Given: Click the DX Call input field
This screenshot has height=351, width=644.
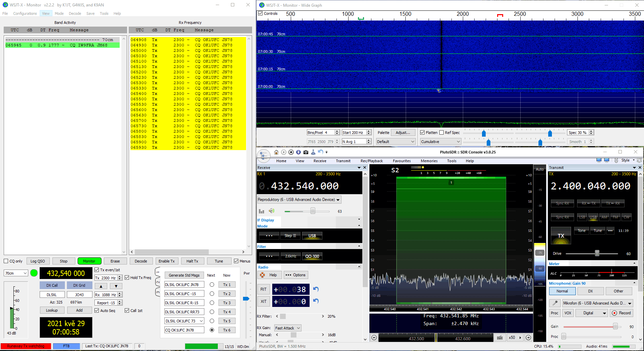Looking at the screenshot, I should 52,295.
